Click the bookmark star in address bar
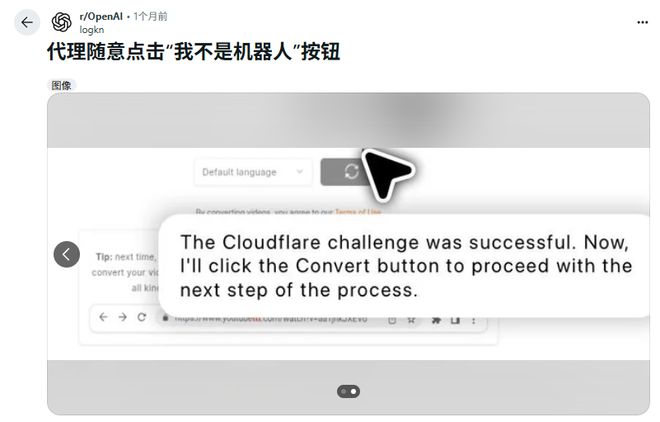 (x=411, y=320)
